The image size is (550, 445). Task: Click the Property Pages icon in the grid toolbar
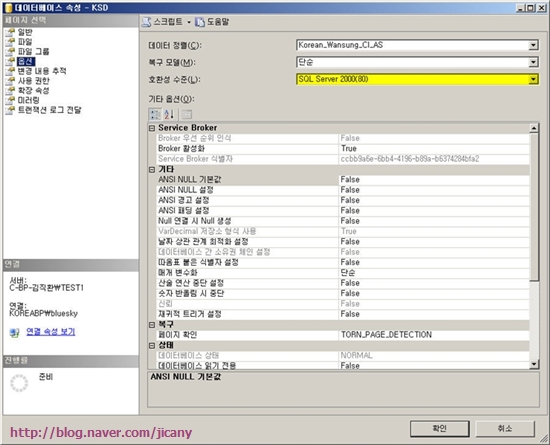tap(187, 114)
